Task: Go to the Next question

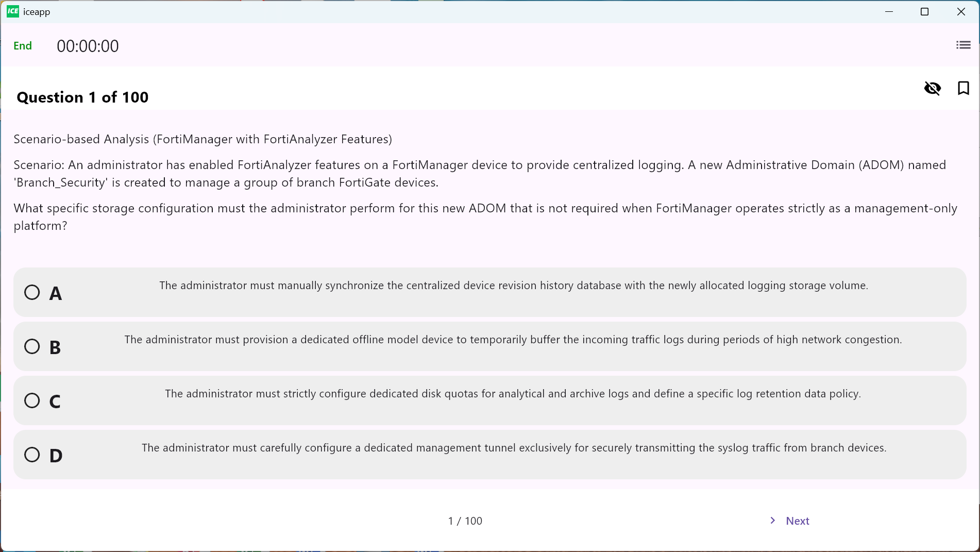Action: (798, 521)
